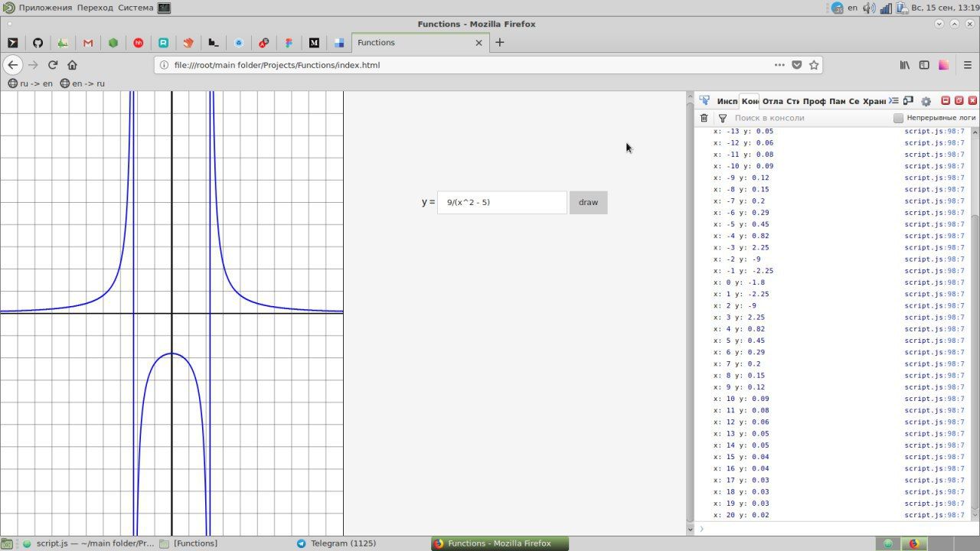Activate the devtools element picker

704,101
